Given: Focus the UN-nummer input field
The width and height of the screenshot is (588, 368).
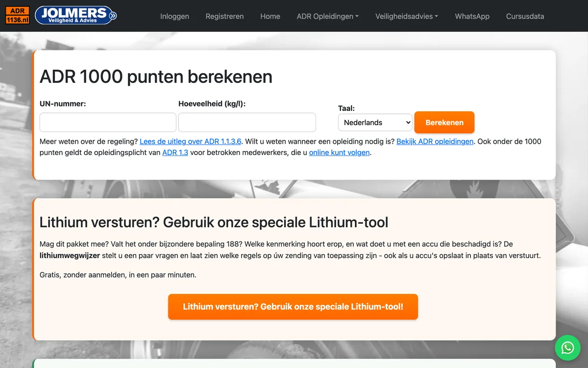Looking at the screenshot, I should (x=108, y=122).
